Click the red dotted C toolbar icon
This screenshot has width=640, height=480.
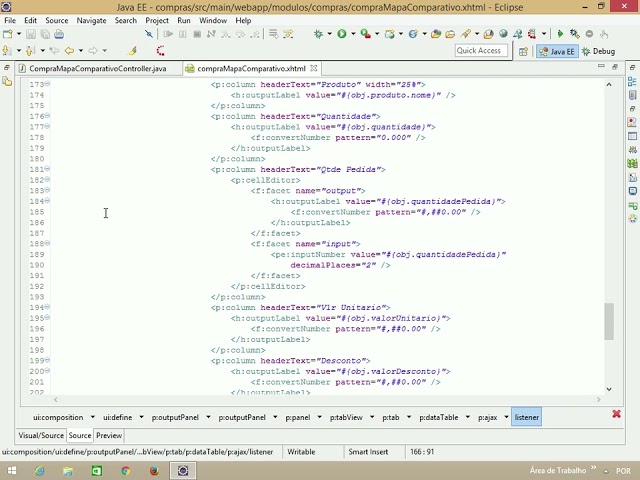[x=160, y=51]
